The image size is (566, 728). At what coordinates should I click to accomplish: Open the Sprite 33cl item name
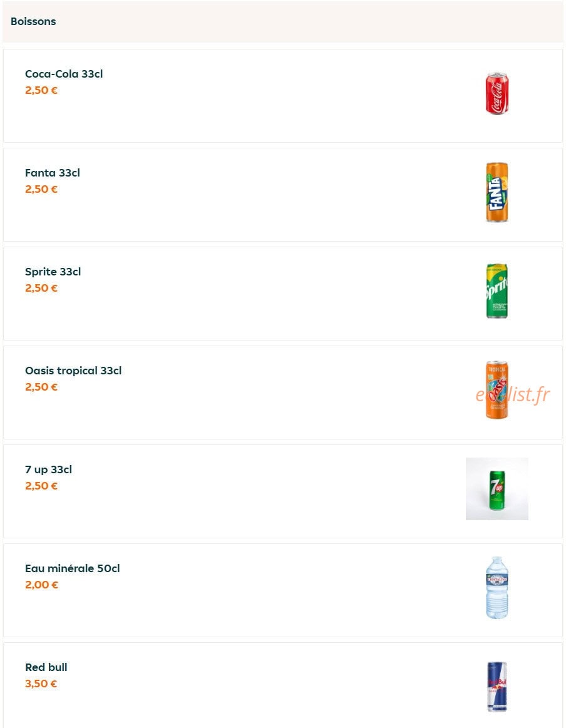tap(53, 272)
